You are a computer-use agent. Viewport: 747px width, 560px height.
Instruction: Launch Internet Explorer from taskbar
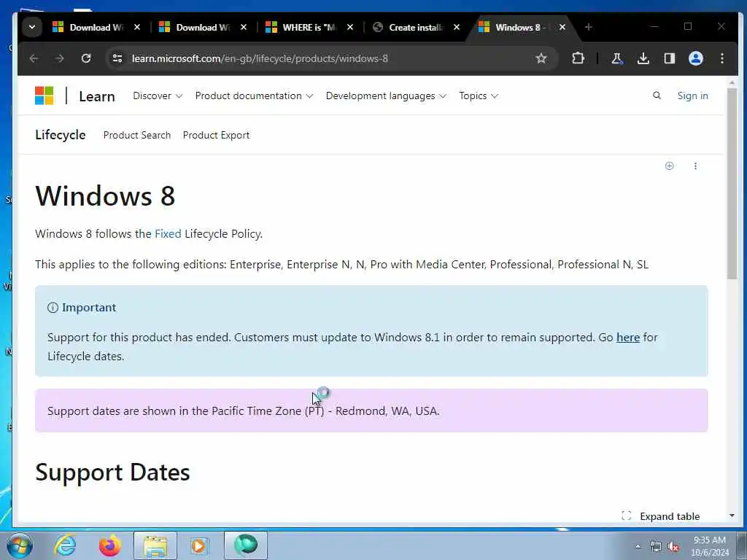click(x=65, y=545)
